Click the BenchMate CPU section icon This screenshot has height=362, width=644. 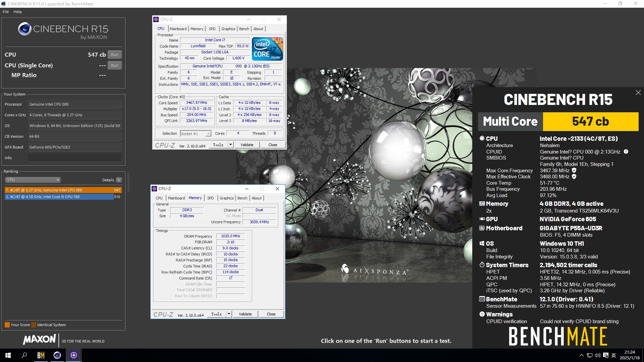click(x=482, y=138)
